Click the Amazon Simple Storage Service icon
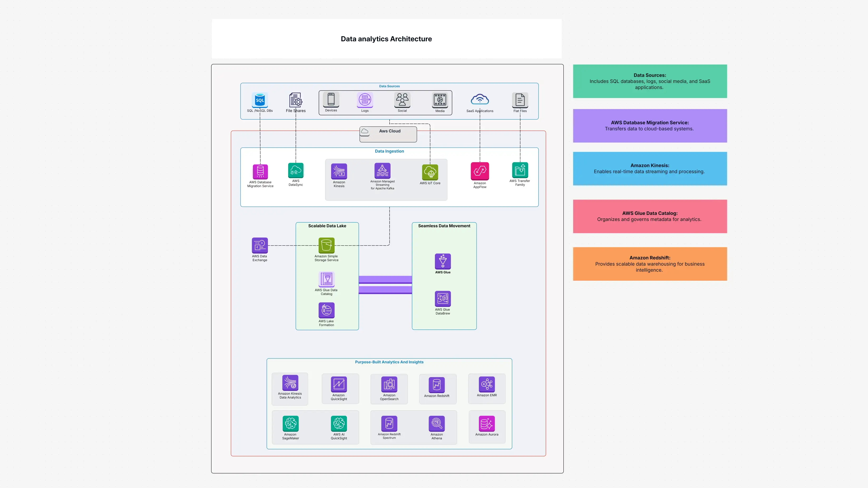868x488 pixels. pyautogui.click(x=326, y=245)
